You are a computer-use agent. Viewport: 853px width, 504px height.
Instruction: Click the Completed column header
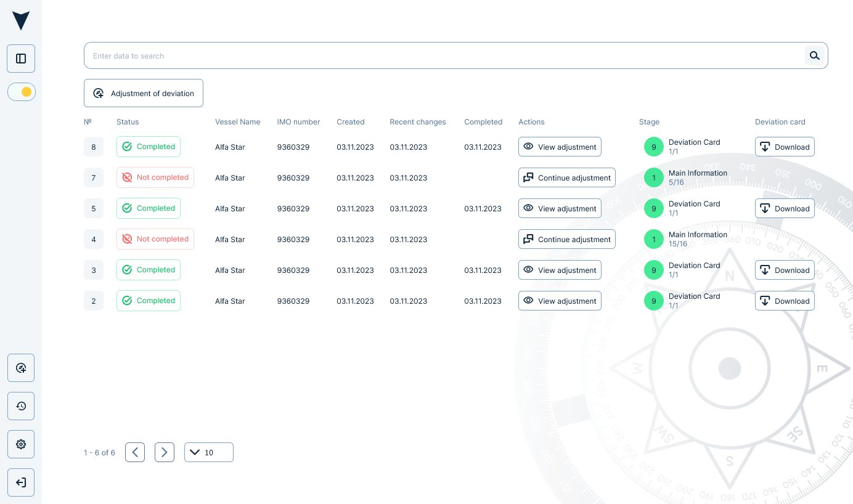tap(483, 122)
